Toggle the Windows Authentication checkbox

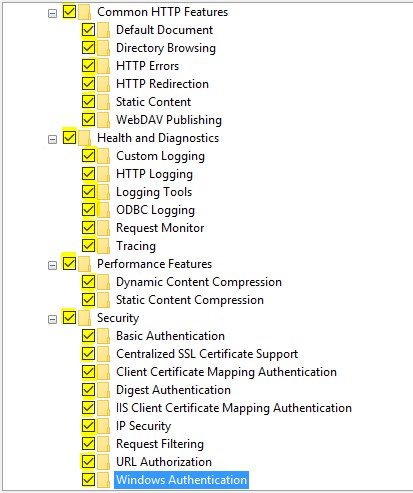88,479
